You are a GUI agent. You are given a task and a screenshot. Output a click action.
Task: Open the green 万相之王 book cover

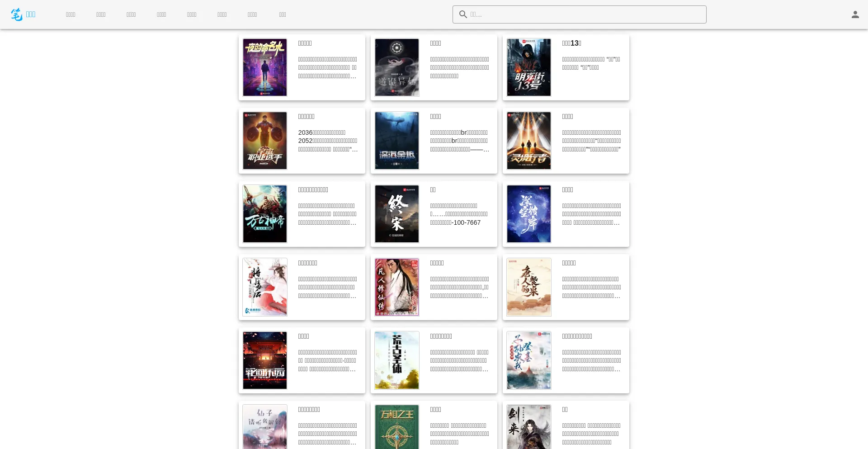tap(397, 426)
